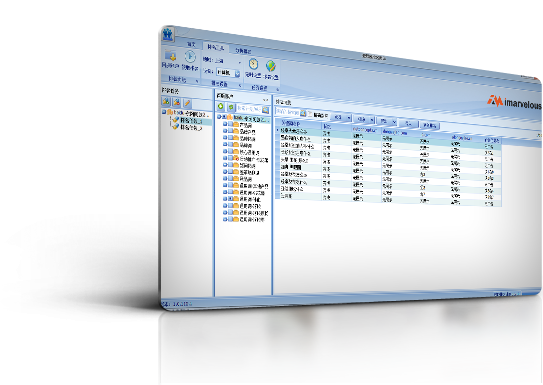Image resolution: width=543 pixels, height=385 pixels.
Task: Click the rightmost button in the grid filter bar
Action: coord(429,126)
